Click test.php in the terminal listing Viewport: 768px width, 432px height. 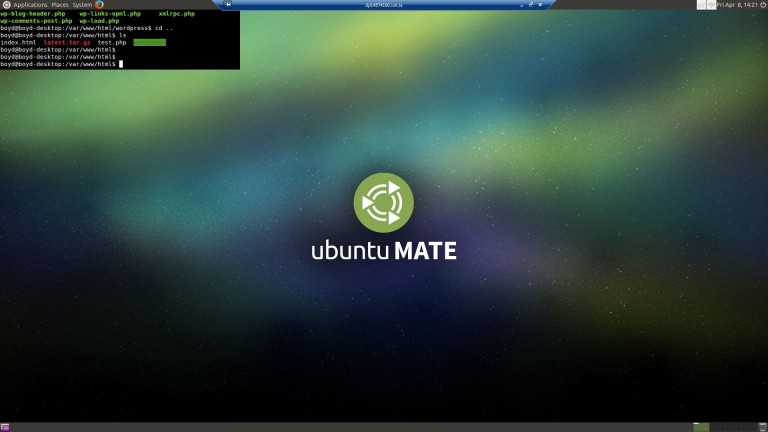pos(112,43)
